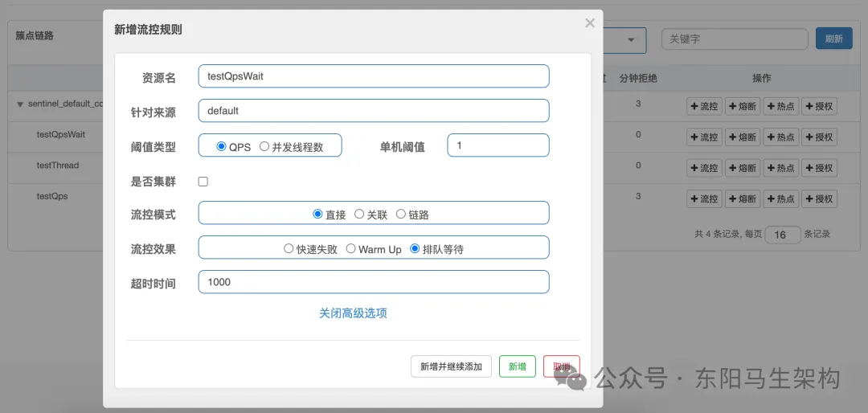The height and width of the screenshot is (413, 868).
Task: Click the 新增并继续添加 button
Action: click(451, 366)
